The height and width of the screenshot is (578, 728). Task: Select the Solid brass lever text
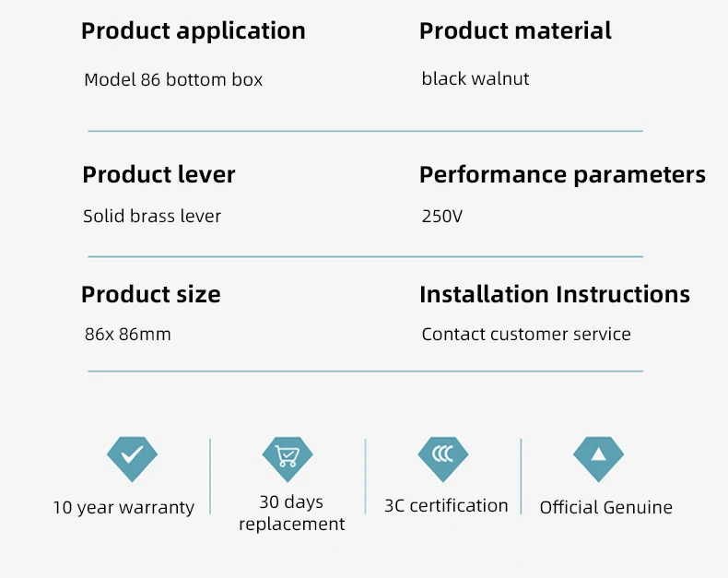pos(152,216)
